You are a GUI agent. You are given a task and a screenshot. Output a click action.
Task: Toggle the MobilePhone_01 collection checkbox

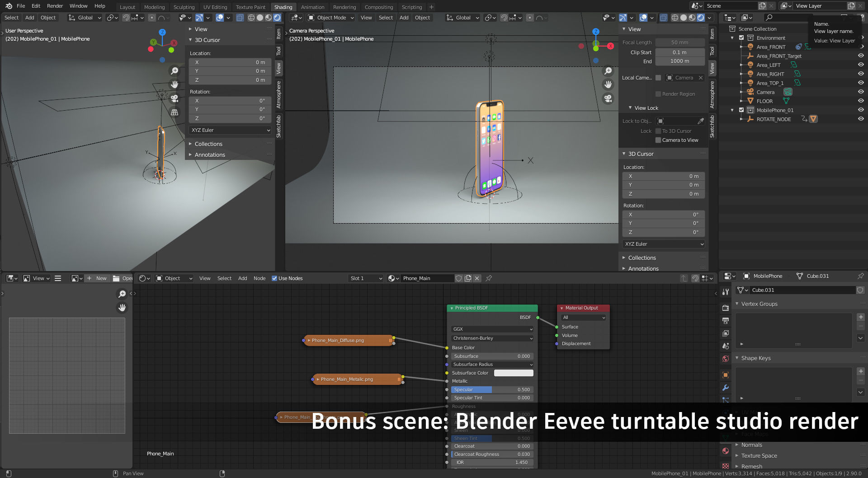[x=741, y=110]
